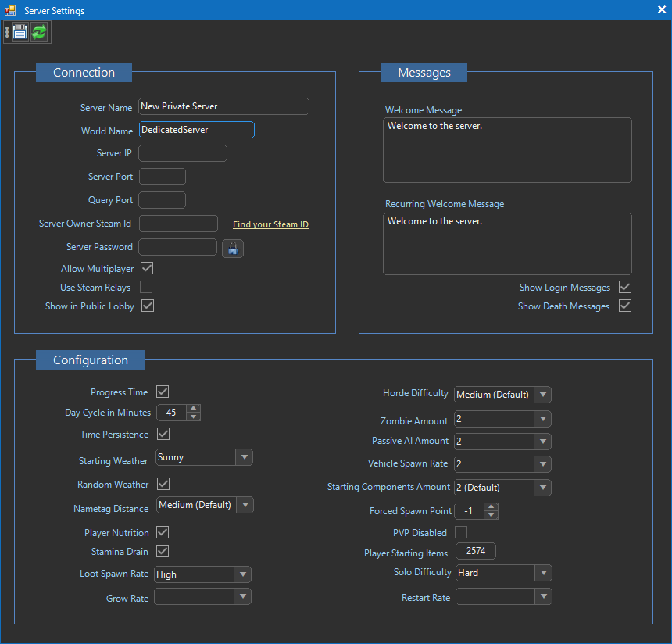This screenshot has width=672, height=644.
Task: Click the Server Name text field
Action: pos(223,106)
